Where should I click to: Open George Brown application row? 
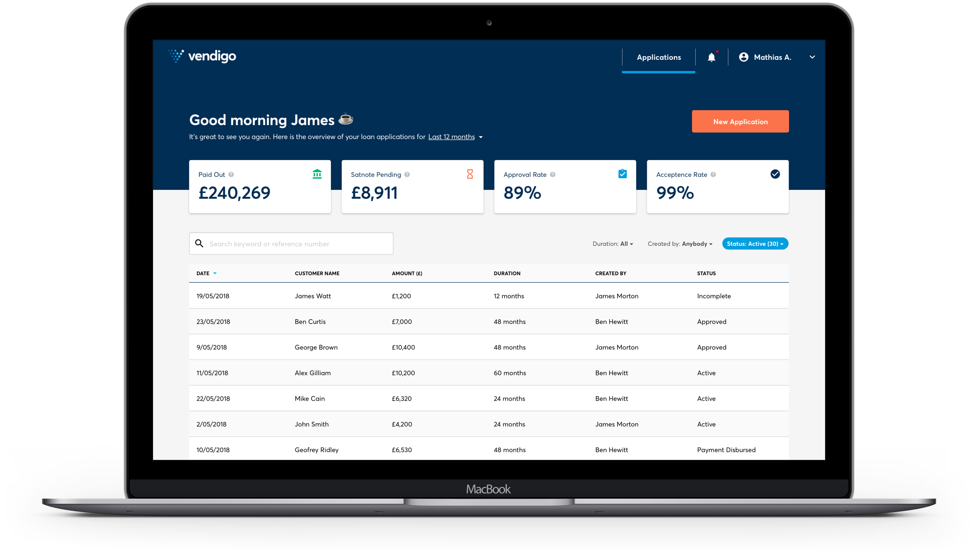(489, 347)
